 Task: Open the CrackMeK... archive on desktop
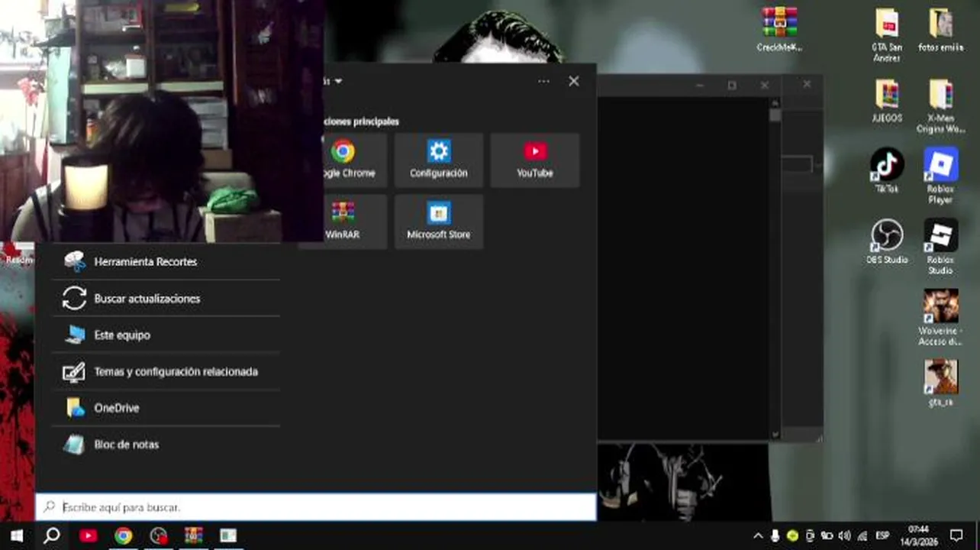tap(779, 29)
